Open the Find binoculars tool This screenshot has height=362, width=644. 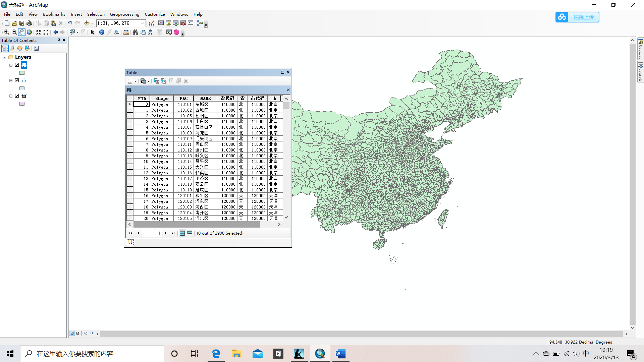pyautogui.click(x=135, y=32)
